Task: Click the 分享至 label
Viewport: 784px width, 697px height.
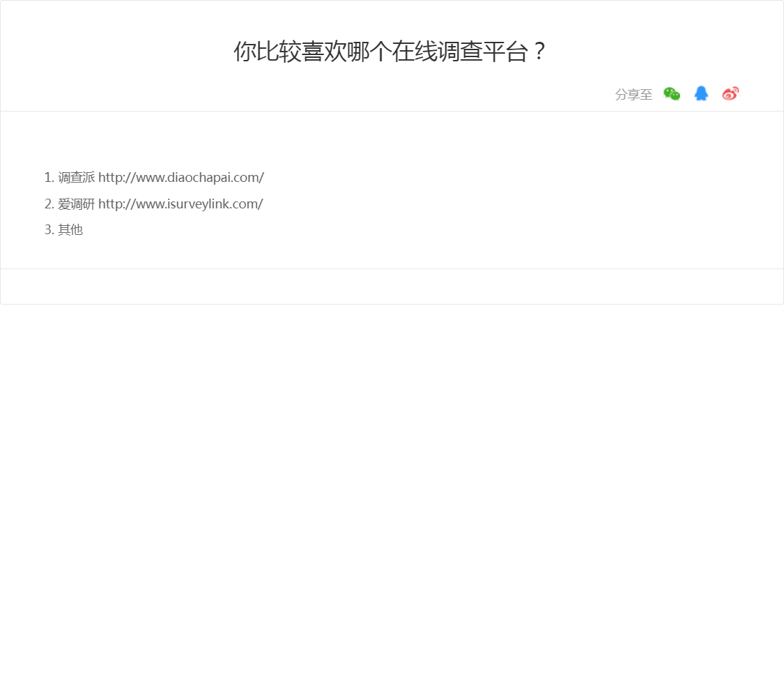Action: [633, 95]
